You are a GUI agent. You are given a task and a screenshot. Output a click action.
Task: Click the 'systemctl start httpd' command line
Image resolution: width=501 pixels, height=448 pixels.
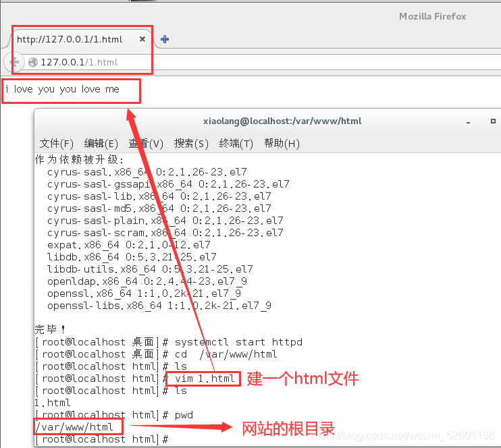(x=169, y=342)
